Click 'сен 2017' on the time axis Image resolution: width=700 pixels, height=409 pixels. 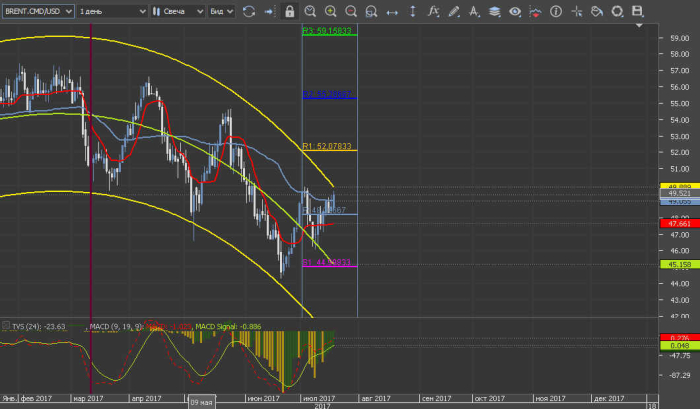(436, 398)
